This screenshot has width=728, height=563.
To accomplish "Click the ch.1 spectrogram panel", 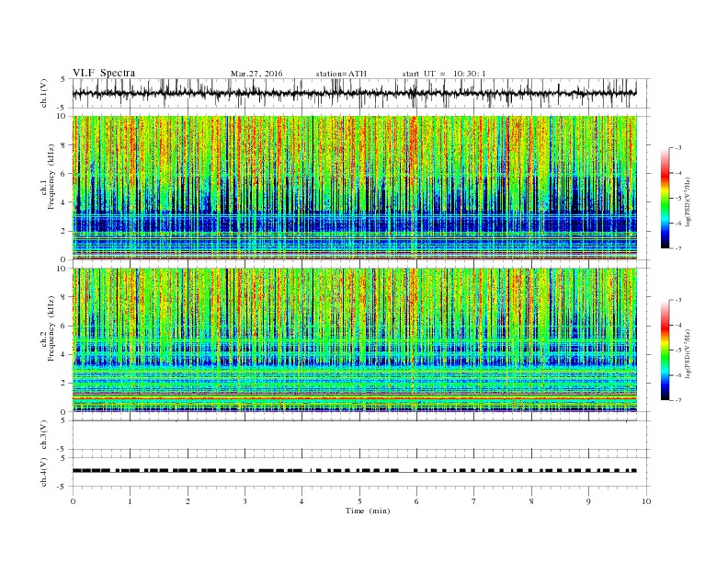I will coord(354,188).
